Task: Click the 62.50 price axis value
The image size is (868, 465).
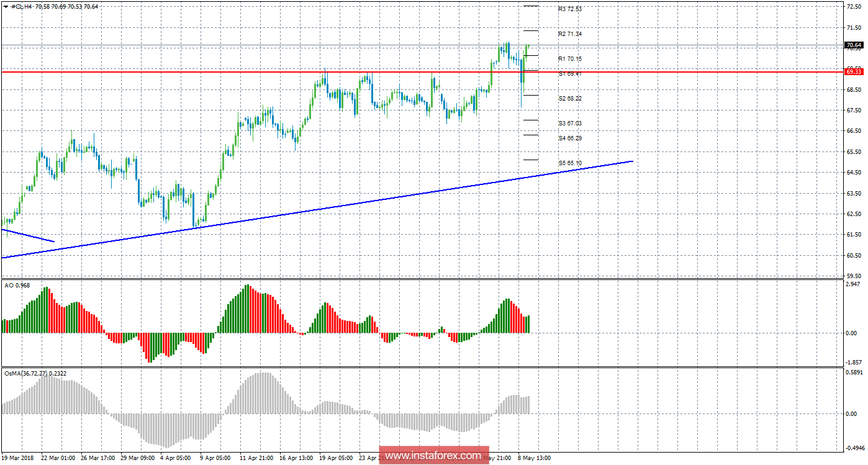Action: pos(854,214)
